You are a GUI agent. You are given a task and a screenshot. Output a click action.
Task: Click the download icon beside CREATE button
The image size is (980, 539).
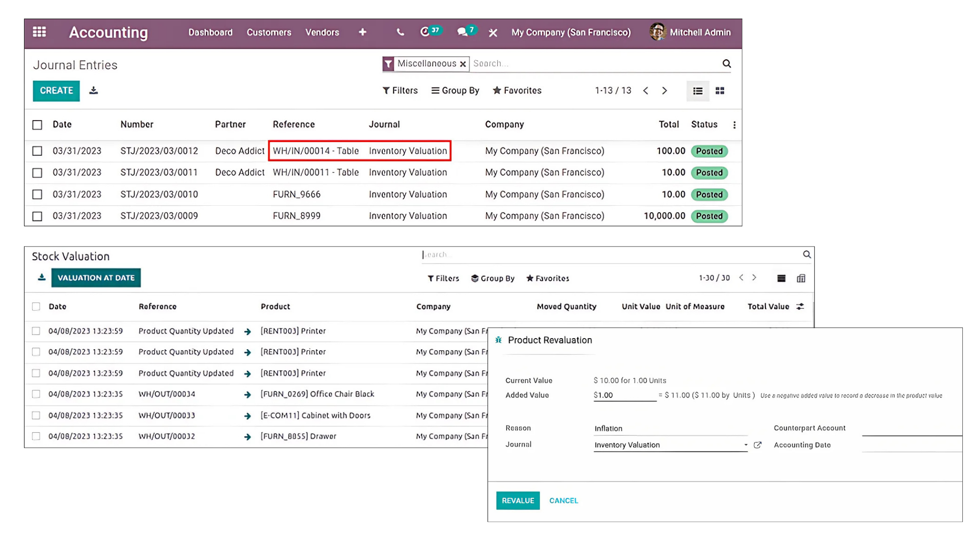click(94, 91)
